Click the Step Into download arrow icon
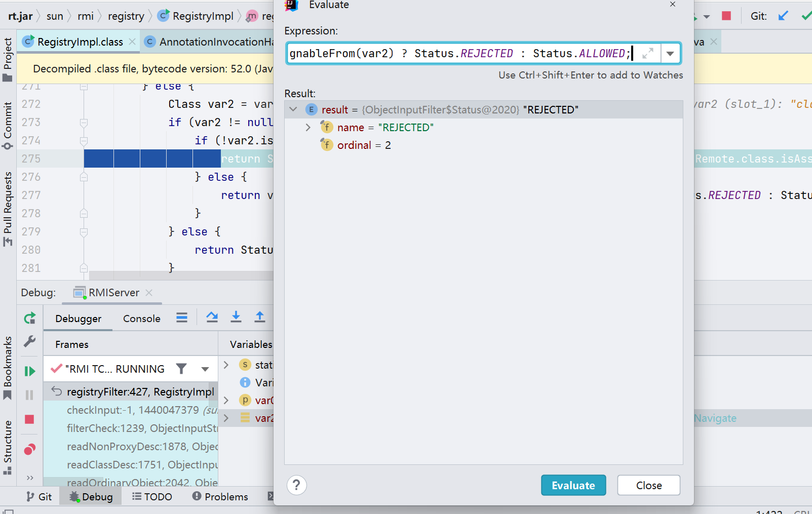This screenshot has width=812, height=514. 236,317
